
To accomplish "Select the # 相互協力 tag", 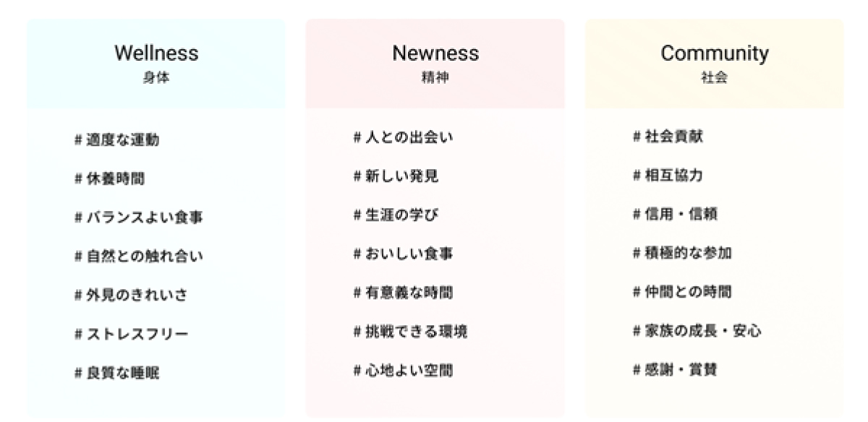I will (x=668, y=176).
